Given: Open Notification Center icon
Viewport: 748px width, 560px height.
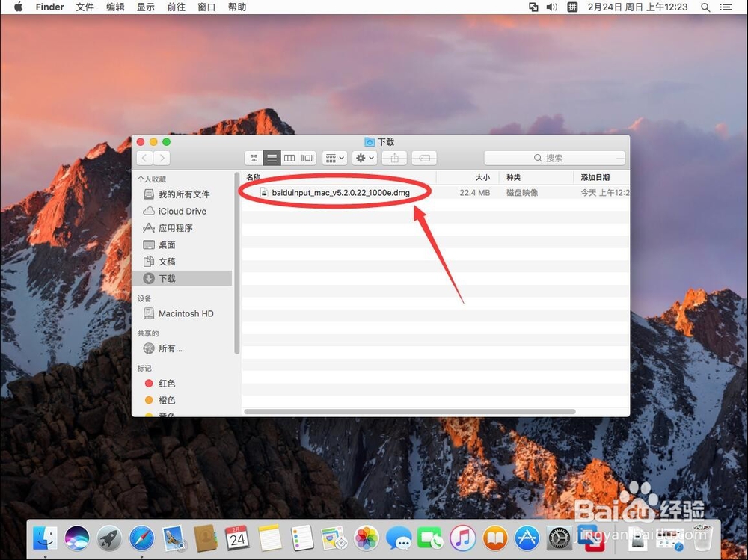Looking at the screenshot, I should pyautogui.click(x=726, y=7).
